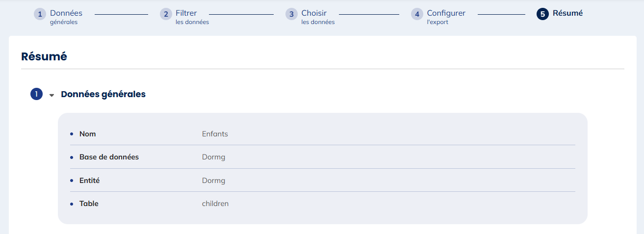Click the Base de données row label
The height and width of the screenshot is (234, 644).
109,157
